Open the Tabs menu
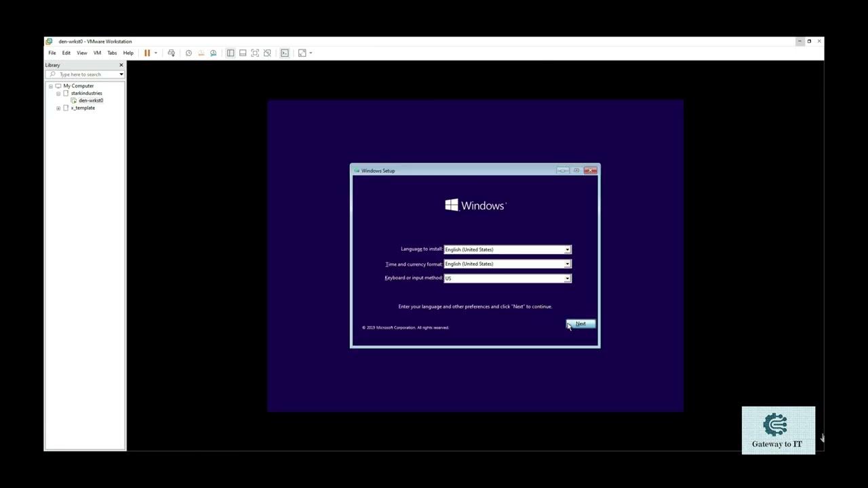This screenshot has height=488, width=868. (x=112, y=53)
